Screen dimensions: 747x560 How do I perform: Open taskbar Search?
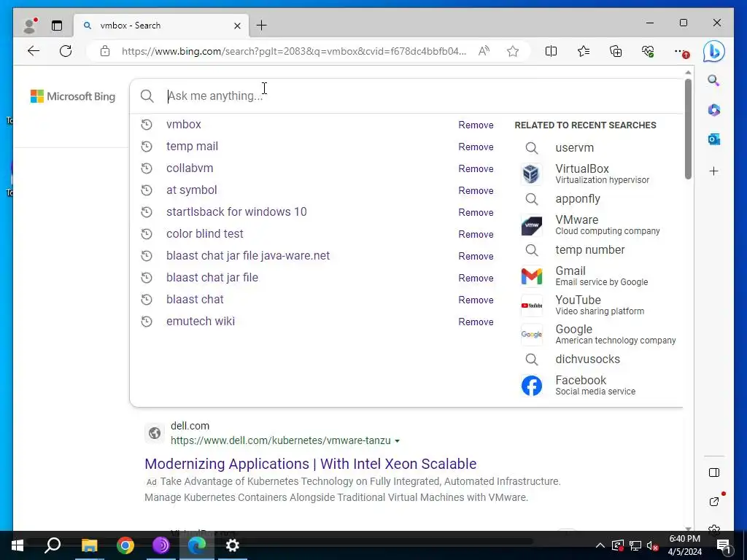53,545
